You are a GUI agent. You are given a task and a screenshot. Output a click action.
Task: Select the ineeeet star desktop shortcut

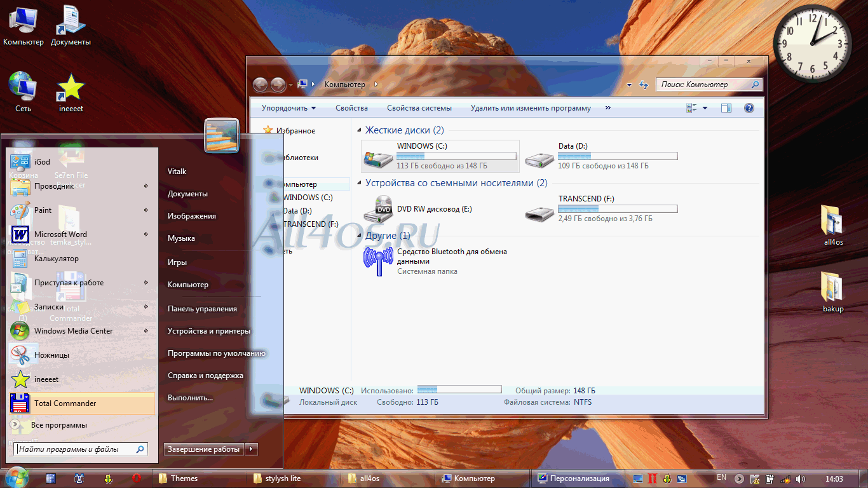(x=71, y=91)
